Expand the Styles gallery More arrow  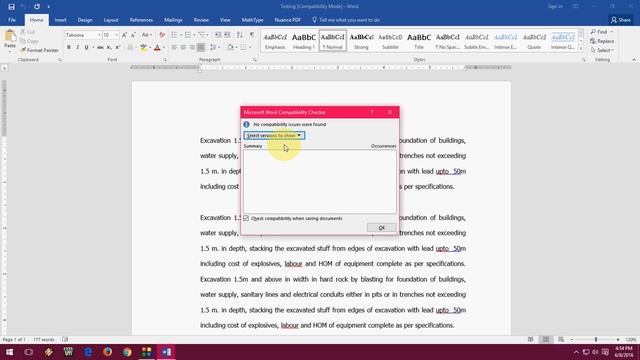[581, 49]
